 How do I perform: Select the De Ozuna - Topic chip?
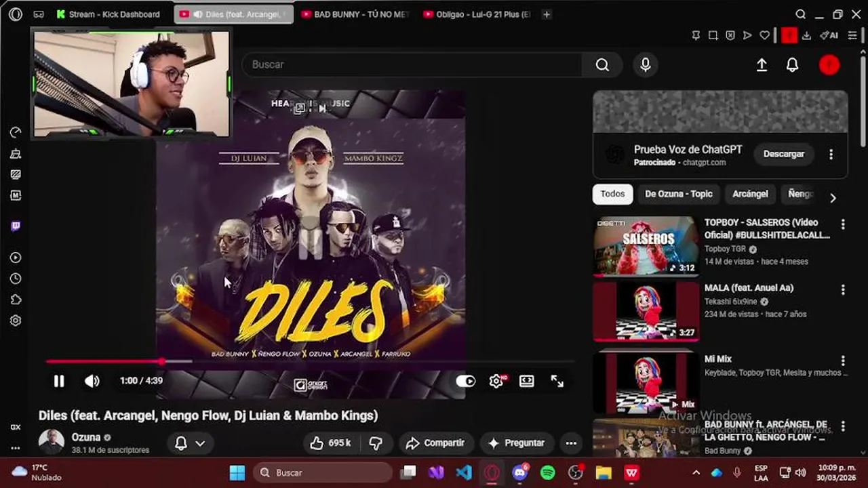679,194
